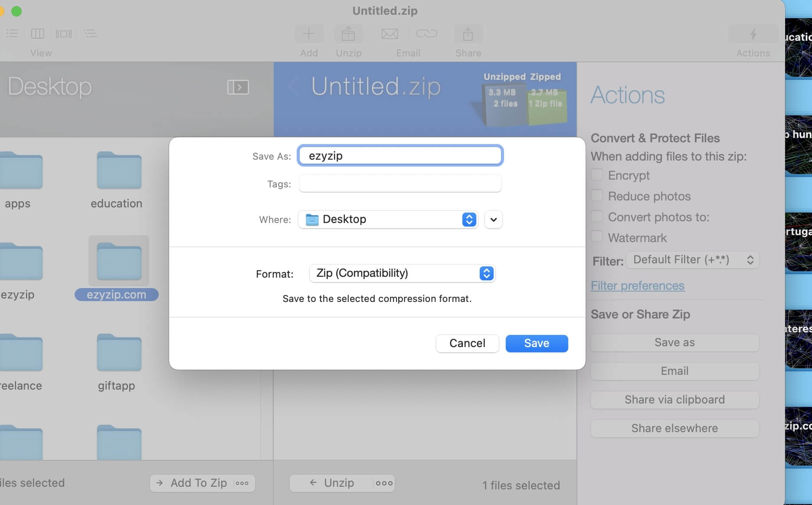812x505 pixels.
Task: Open Filter preferences
Action: click(638, 285)
